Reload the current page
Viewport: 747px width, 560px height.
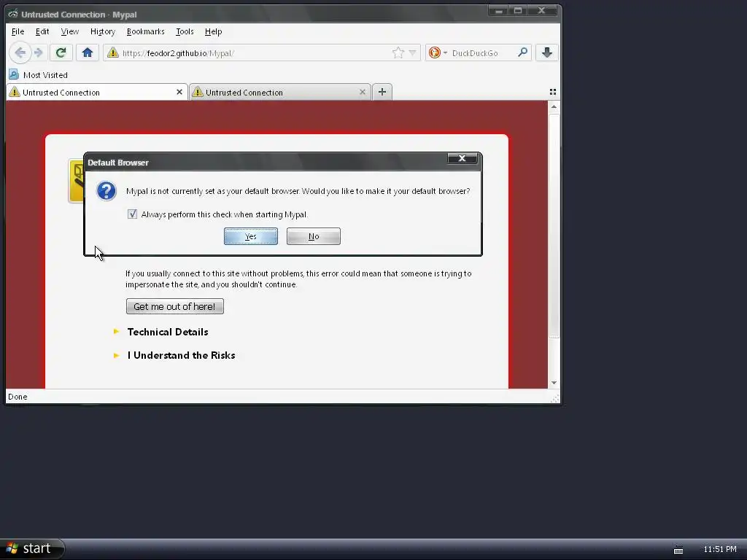pyautogui.click(x=61, y=52)
